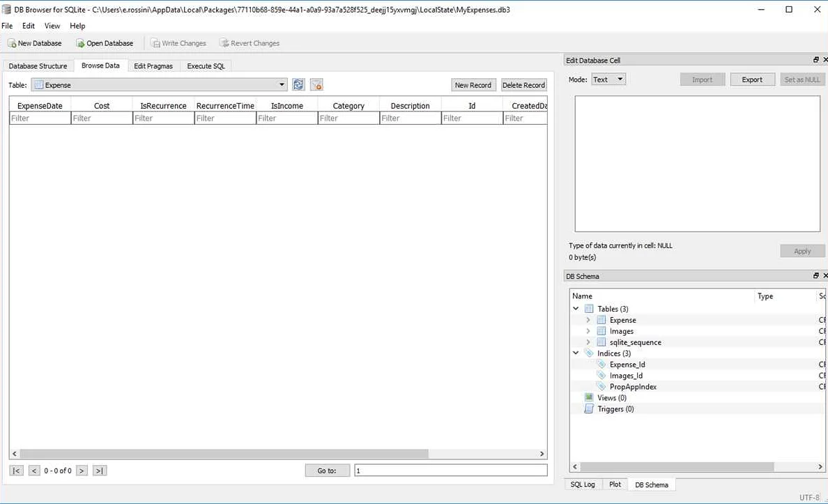
Task: Click the Revert Changes toolbar icon
Action: point(224,43)
